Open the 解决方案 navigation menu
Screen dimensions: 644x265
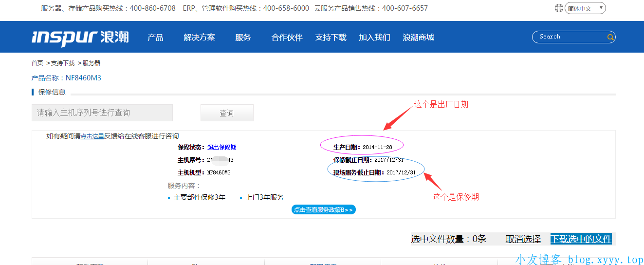pos(199,38)
